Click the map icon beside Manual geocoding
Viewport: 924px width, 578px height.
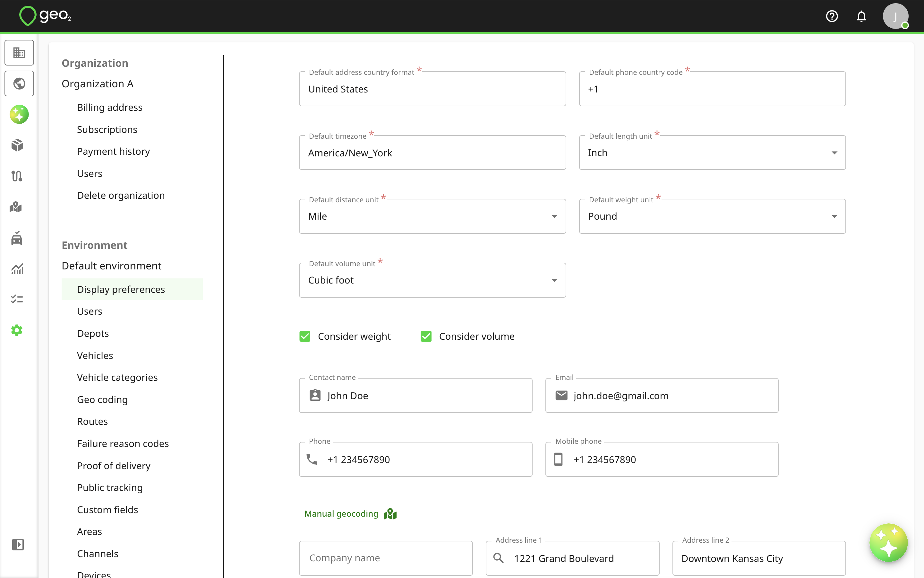[x=390, y=514]
